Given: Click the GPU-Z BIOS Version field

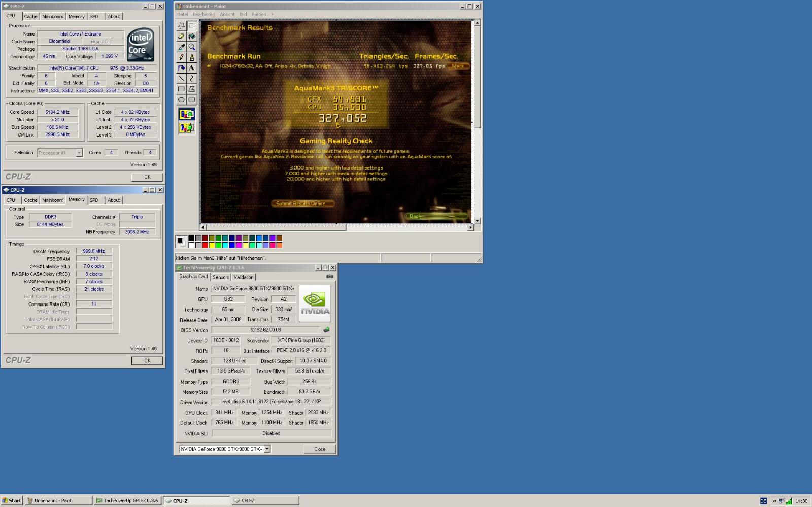Looking at the screenshot, I should tap(266, 330).
